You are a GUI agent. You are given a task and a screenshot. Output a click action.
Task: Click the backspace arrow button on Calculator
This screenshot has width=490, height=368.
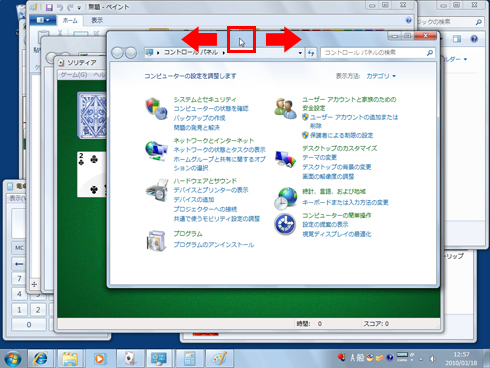pos(19,264)
